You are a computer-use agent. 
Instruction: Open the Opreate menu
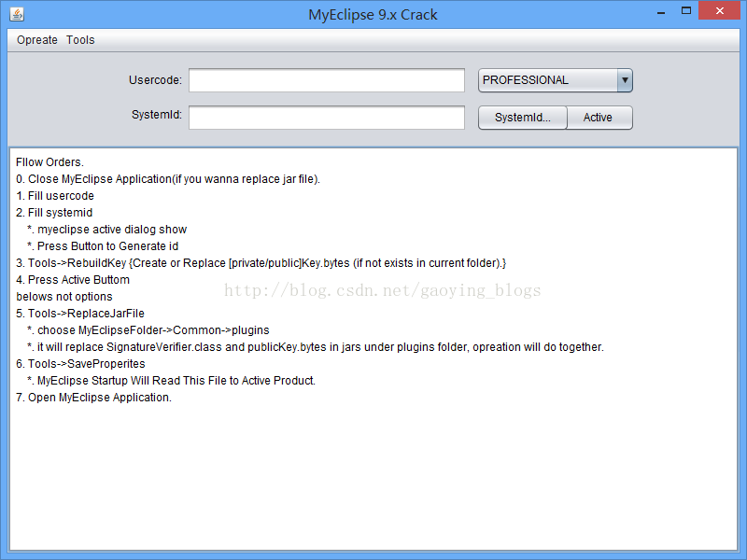tap(37, 40)
